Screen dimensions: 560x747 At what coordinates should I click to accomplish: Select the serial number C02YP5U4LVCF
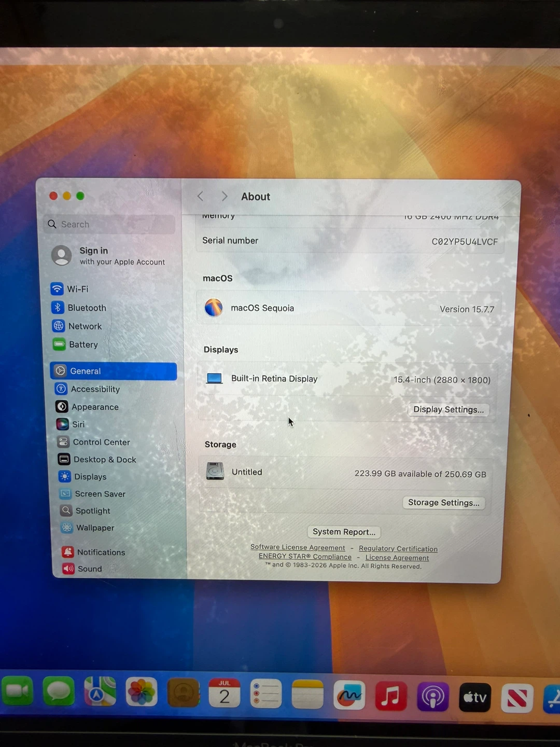click(465, 242)
